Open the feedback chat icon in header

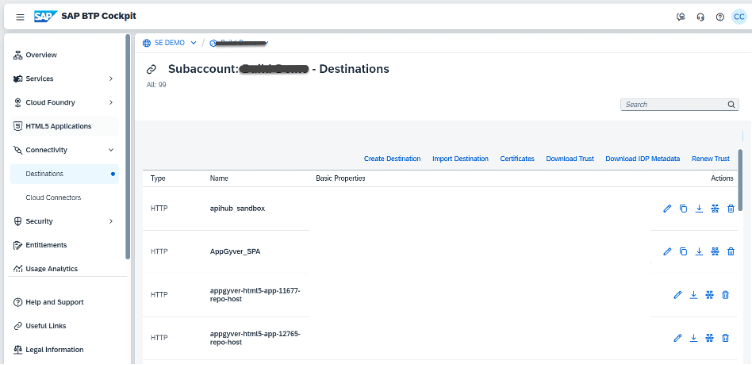point(681,17)
